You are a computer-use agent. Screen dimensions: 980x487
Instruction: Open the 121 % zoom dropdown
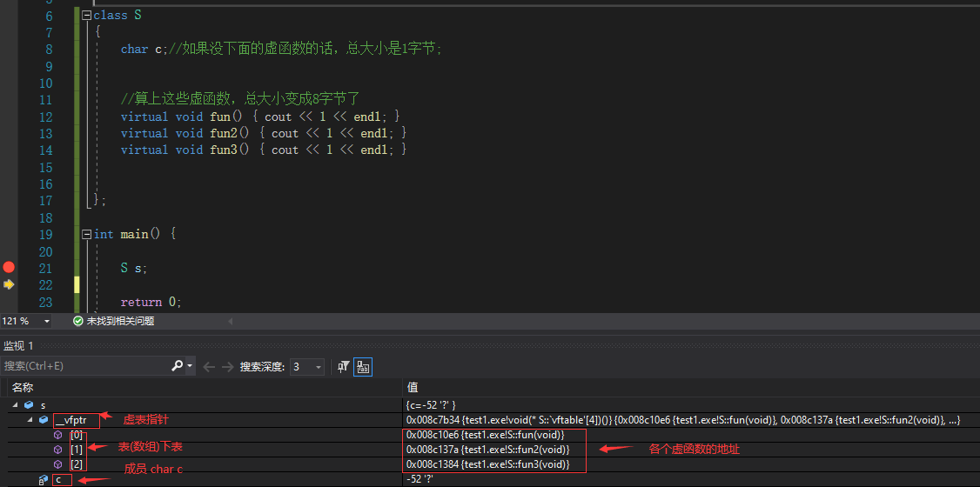tap(46, 322)
